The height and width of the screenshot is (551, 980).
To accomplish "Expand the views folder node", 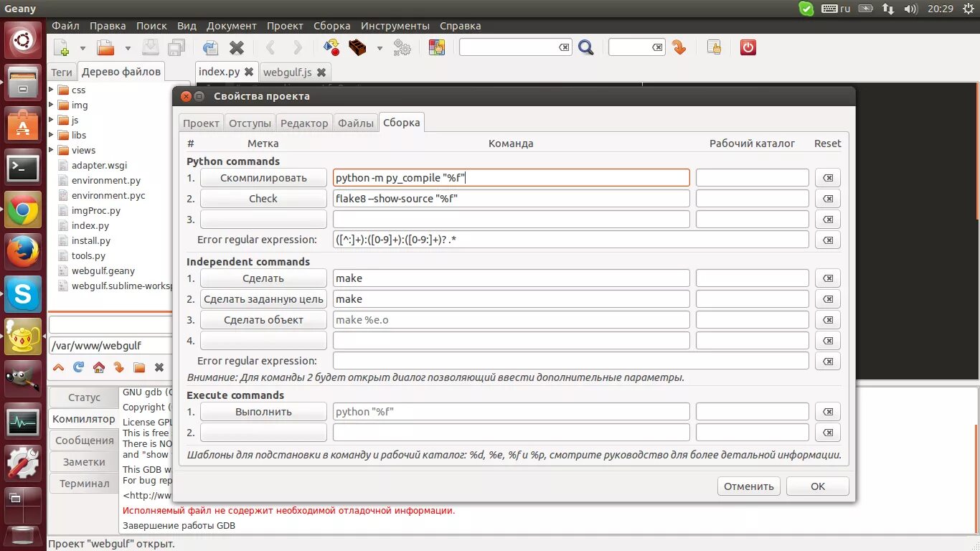I will tap(51, 150).
